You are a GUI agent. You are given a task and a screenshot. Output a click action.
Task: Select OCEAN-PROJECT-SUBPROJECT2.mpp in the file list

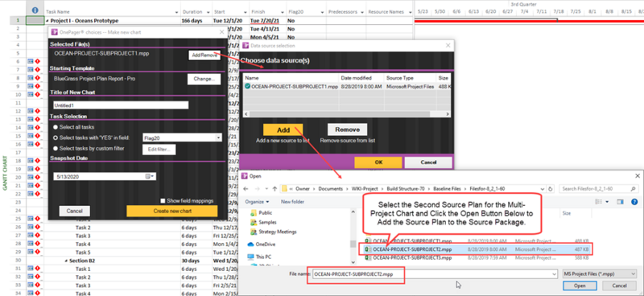click(x=477, y=249)
